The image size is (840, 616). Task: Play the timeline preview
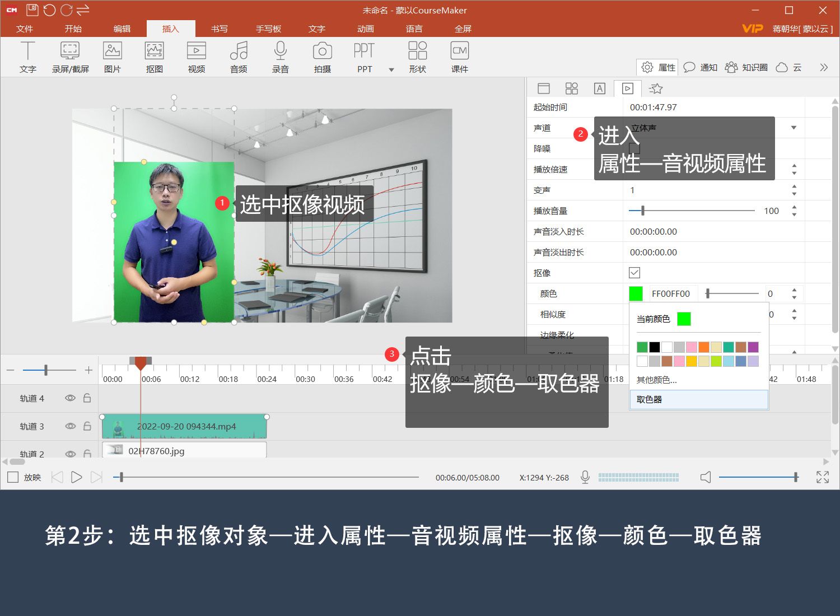[x=77, y=477]
